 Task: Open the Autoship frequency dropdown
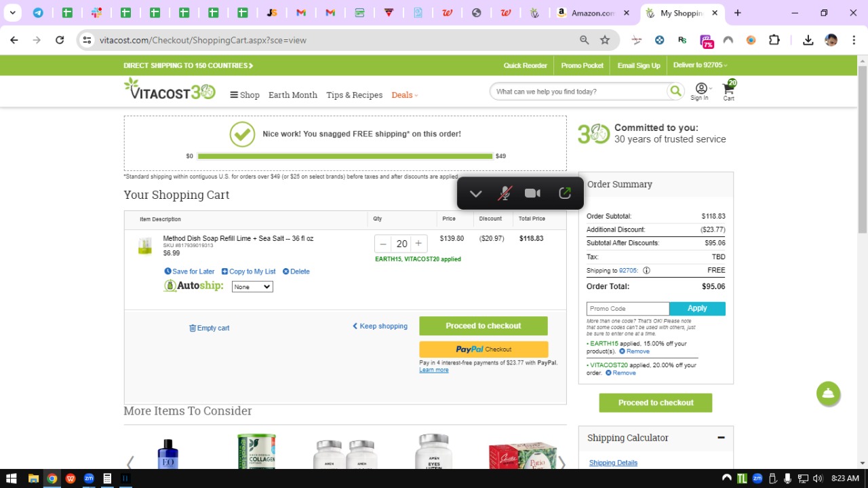[252, 287]
